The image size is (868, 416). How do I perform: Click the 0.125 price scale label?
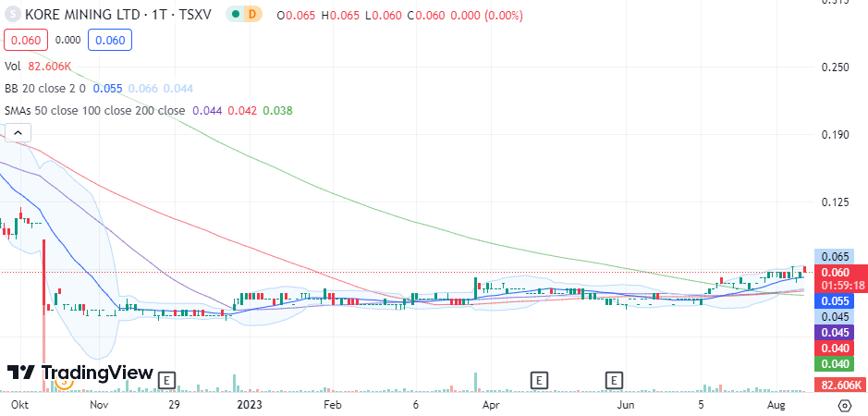pos(836,202)
